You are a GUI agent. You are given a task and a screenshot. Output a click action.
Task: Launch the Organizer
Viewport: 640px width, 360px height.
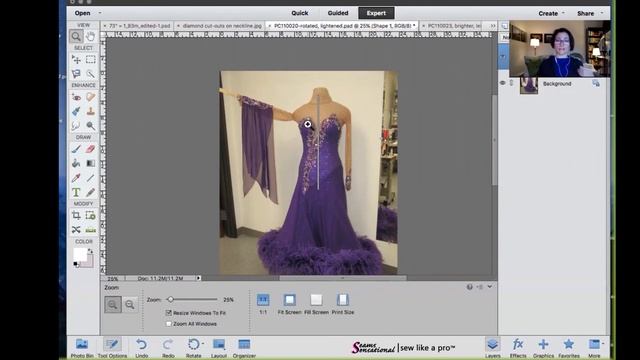pyautogui.click(x=244, y=348)
